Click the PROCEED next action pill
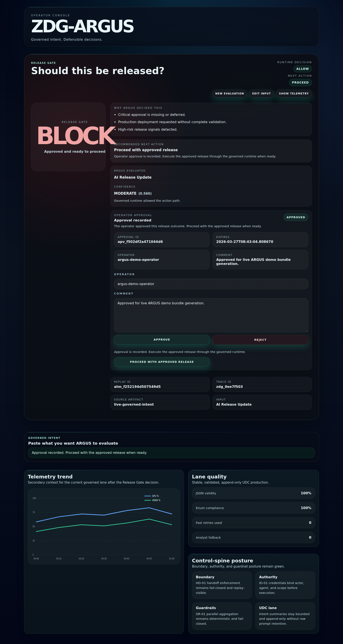The image size is (343, 644). click(x=300, y=82)
